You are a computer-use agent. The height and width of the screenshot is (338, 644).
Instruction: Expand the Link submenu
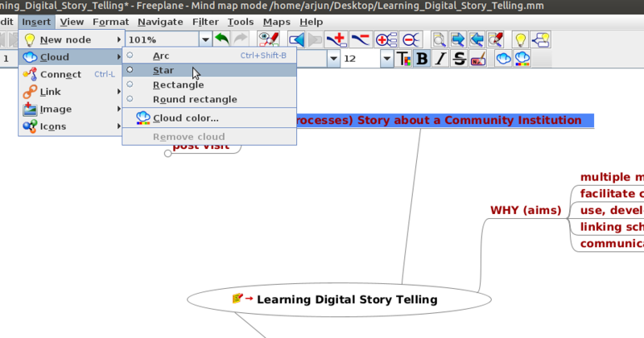[x=72, y=92]
